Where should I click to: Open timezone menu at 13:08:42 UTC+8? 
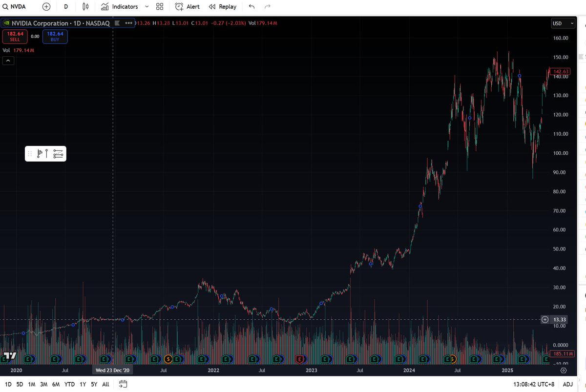pos(534,384)
